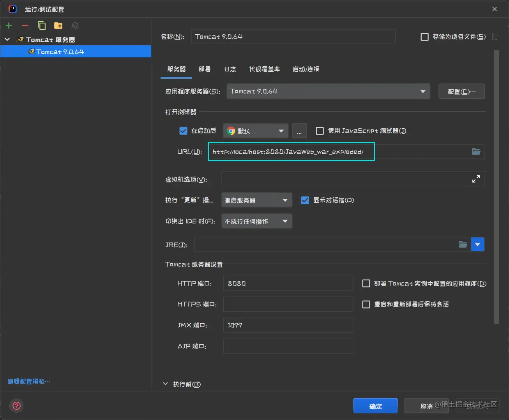Click the 配置 button

pos(461,91)
